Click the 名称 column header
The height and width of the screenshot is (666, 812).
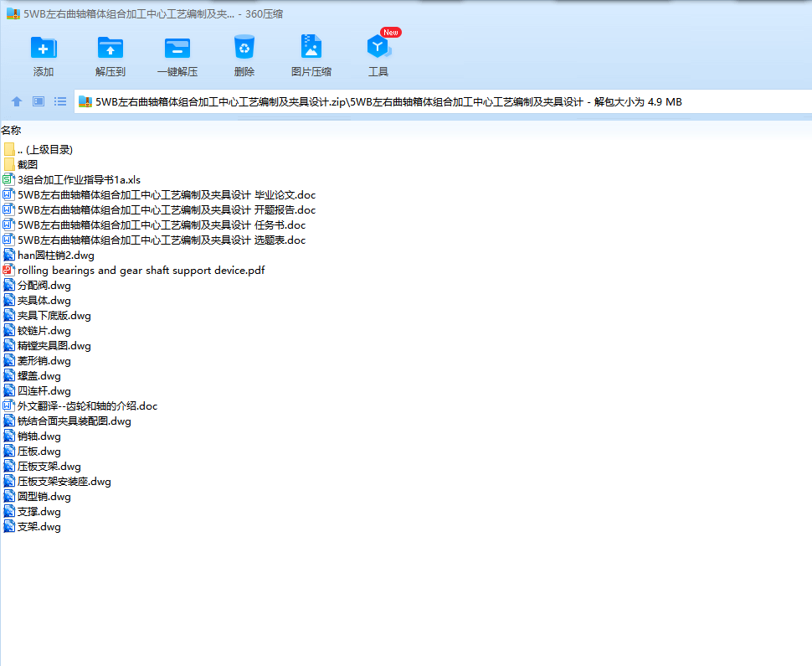click(11, 131)
